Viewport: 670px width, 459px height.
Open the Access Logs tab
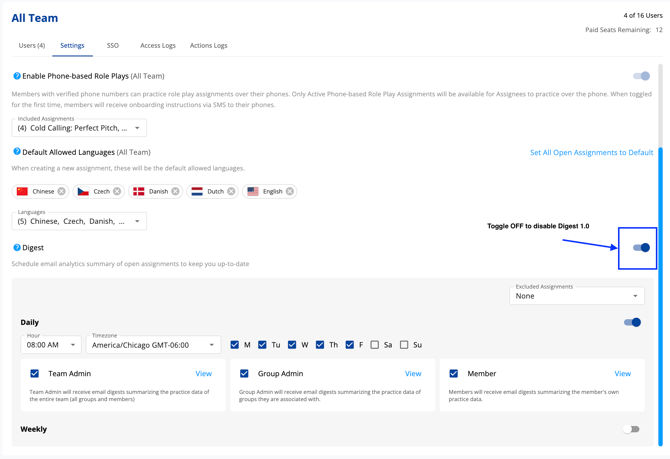158,45
